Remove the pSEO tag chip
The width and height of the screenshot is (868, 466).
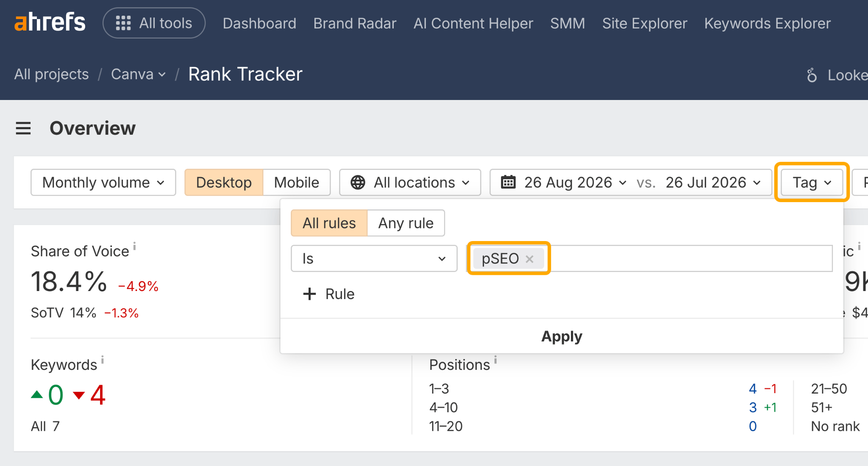tap(529, 259)
